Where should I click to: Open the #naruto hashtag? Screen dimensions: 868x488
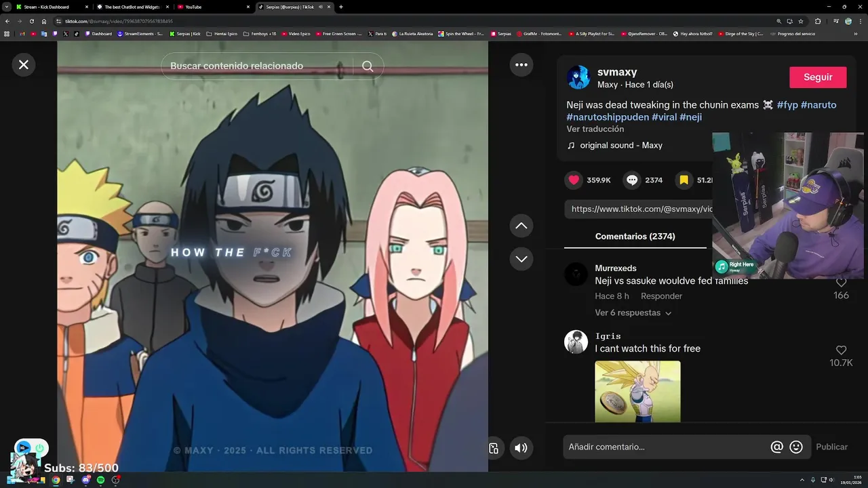click(818, 105)
